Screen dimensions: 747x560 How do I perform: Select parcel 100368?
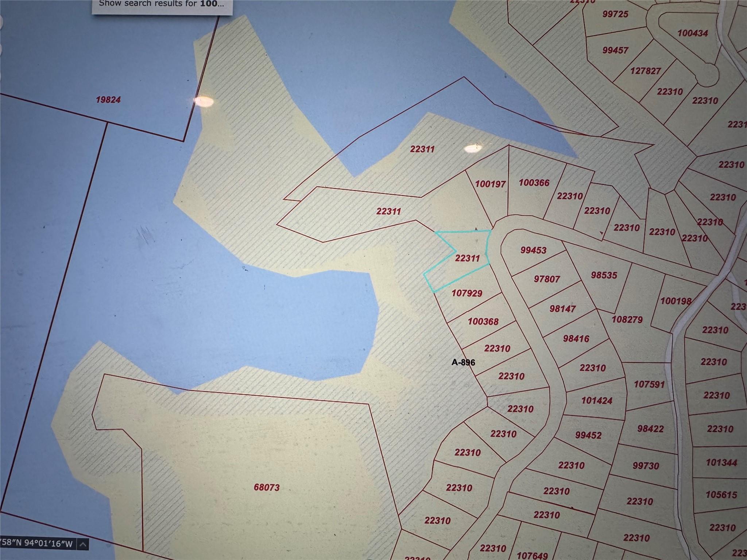[483, 322]
